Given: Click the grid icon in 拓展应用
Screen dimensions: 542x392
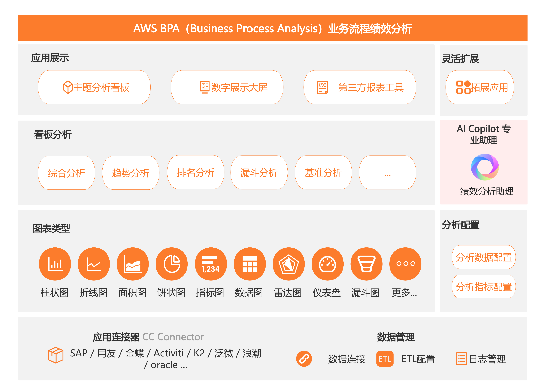Looking at the screenshot, I should click(464, 87).
